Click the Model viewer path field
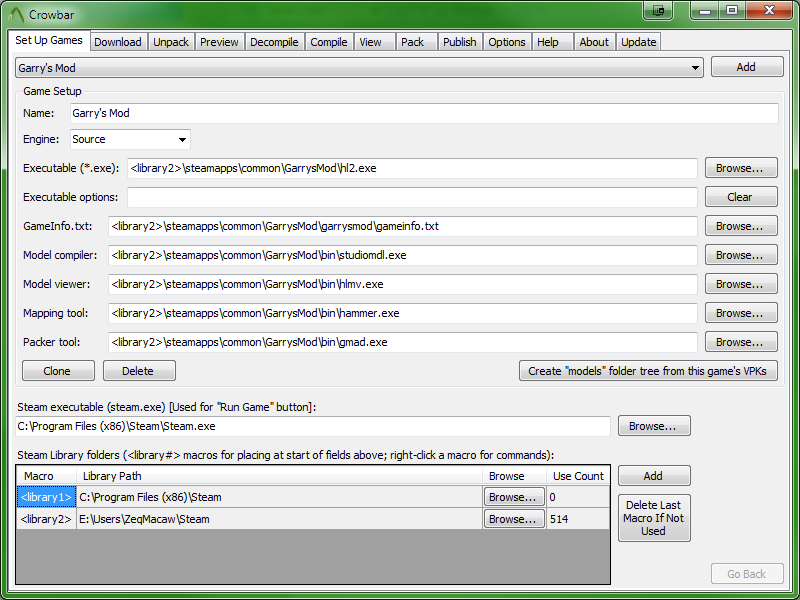The height and width of the screenshot is (600, 800). click(x=403, y=284)
